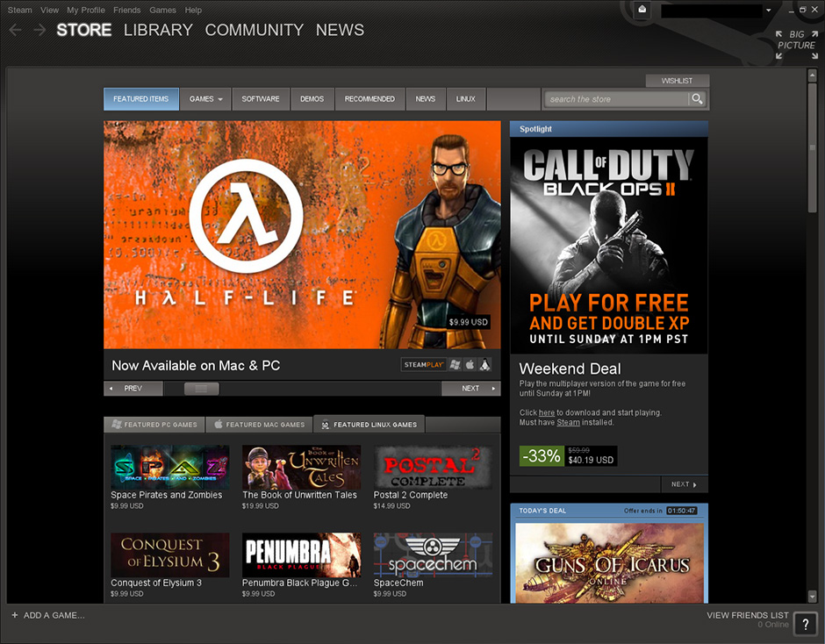Open the Guns of Icarus Online deal
Screen dimensions: 825x644
tap(609, 563)
